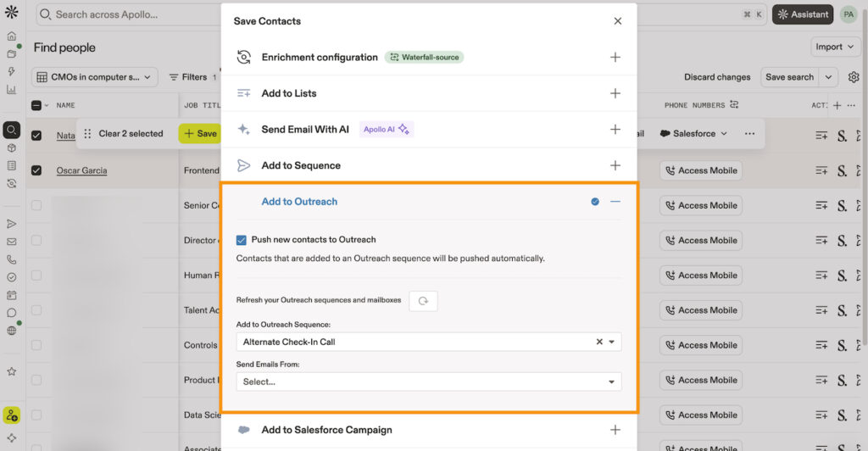
Task: Close the Save Contacts dialog
Action: (x=618, y=21)
